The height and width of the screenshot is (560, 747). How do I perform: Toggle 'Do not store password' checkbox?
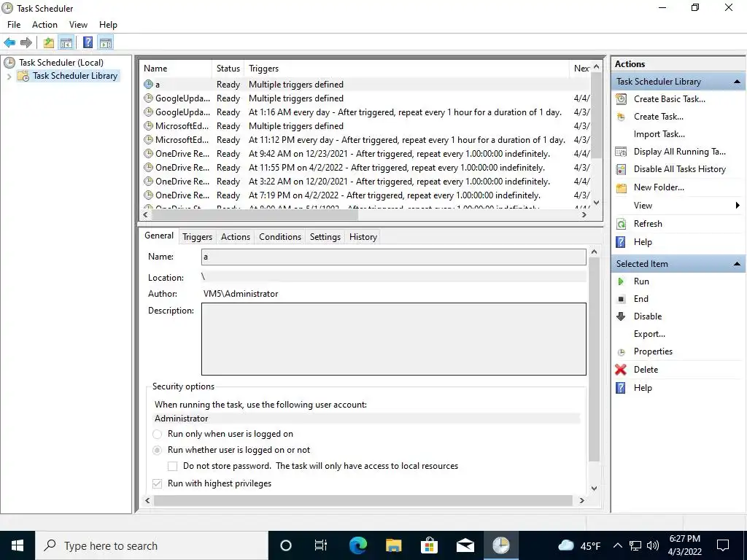[x=172, y=466]
